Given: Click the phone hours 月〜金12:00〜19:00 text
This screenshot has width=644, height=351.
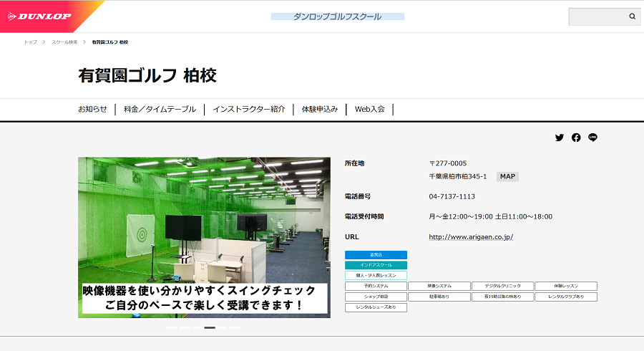Looking at the screenshot, I should click(x=461, y=216).
